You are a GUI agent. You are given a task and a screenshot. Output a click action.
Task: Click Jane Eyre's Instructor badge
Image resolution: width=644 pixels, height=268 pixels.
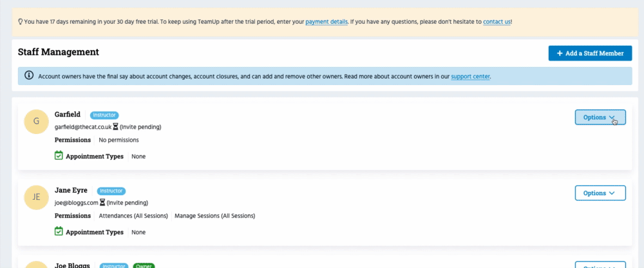click(111, 191)
